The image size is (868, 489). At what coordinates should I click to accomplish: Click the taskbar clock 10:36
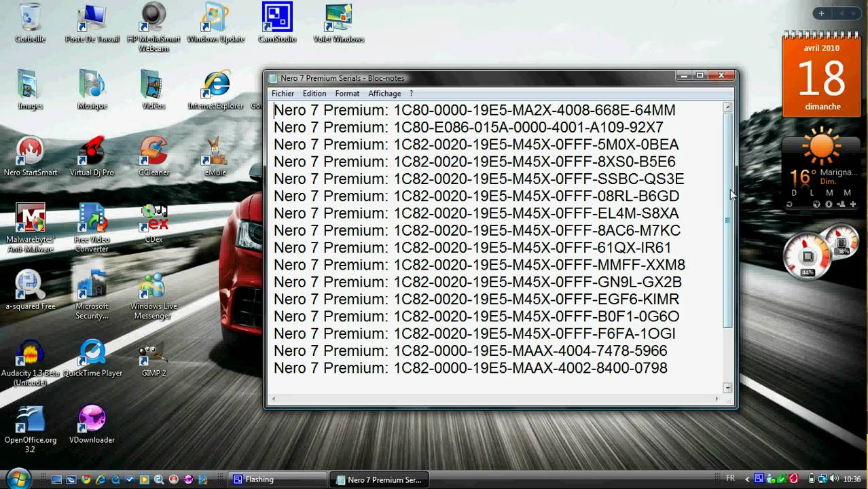click(852, 479)
